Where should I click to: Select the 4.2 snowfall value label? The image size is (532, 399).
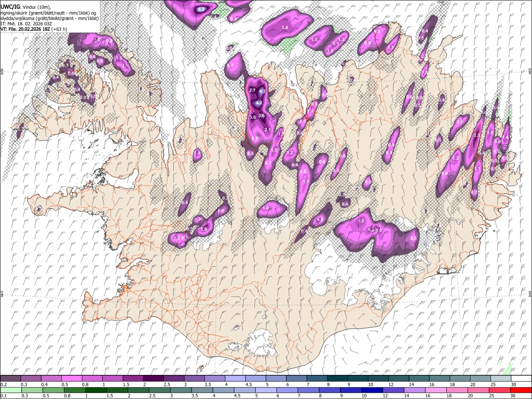259,103
